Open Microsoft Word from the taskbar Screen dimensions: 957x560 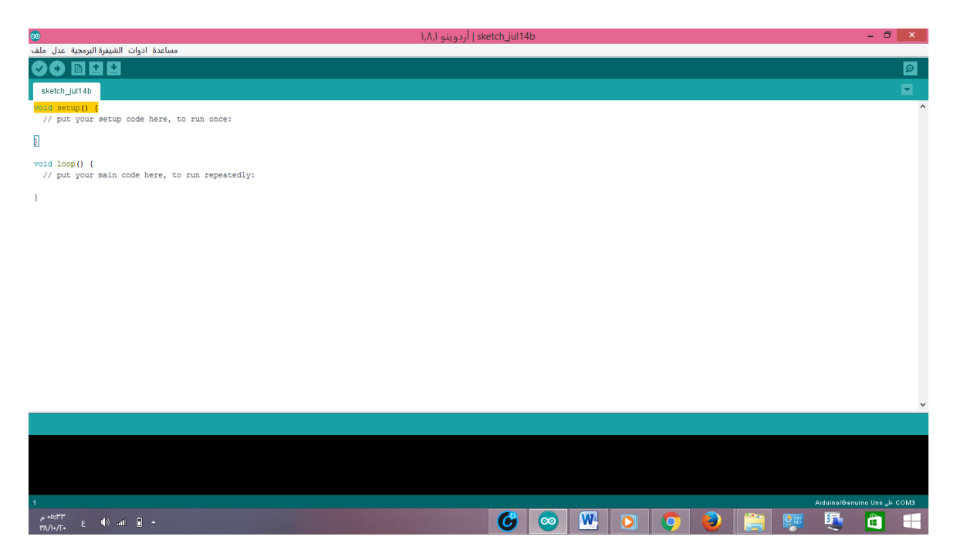tap(589, 522)
